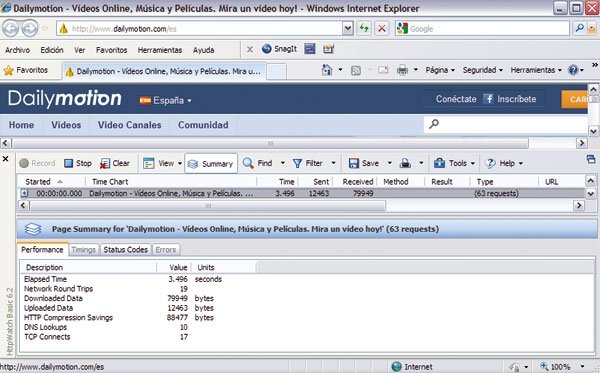Expand the Filter dropdown arrow

click(333, 163)
